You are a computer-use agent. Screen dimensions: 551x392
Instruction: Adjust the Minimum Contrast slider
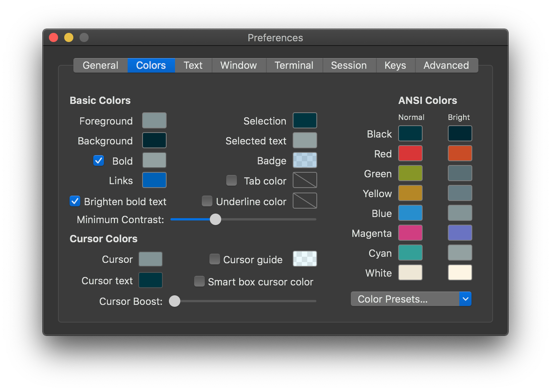[215, 219]
